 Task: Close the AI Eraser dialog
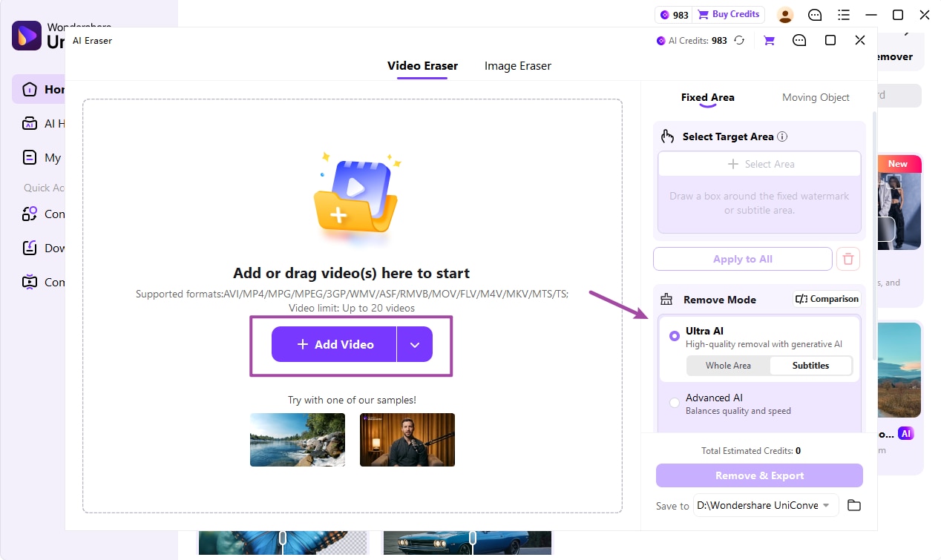[x=860, y=40]
